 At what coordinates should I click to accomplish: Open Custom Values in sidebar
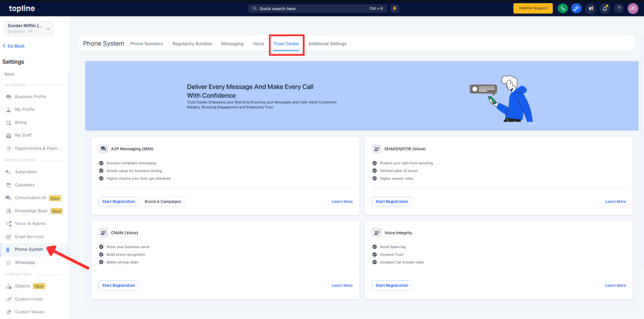[x=29, y=312]
